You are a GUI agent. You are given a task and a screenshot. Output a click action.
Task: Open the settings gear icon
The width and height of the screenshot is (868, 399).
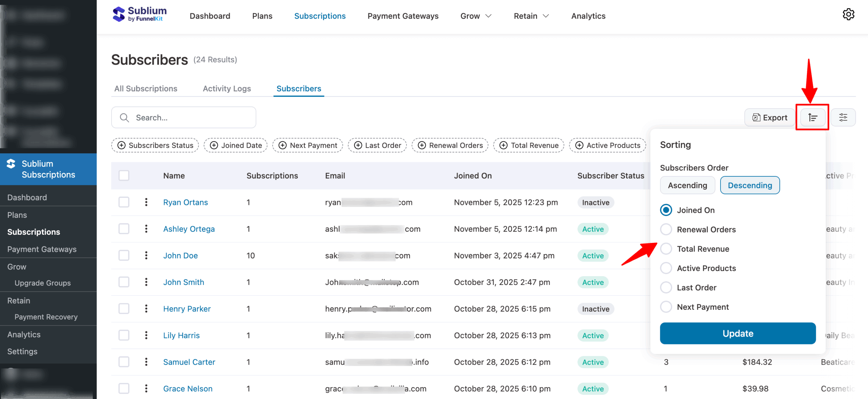(x=848, y=14)
